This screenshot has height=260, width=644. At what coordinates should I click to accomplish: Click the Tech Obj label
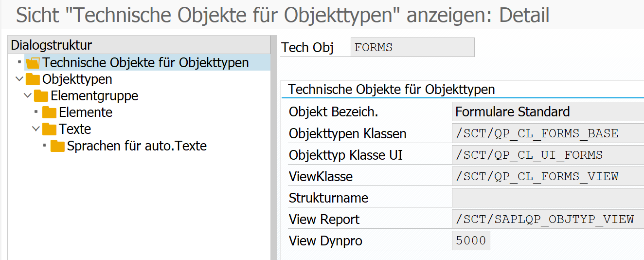pos(308,48)
